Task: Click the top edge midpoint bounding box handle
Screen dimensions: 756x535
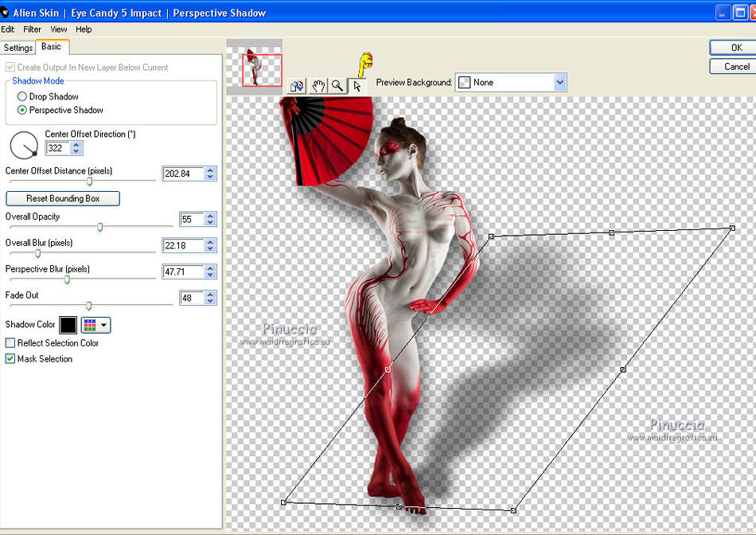Action: click(x=612, y=233)
